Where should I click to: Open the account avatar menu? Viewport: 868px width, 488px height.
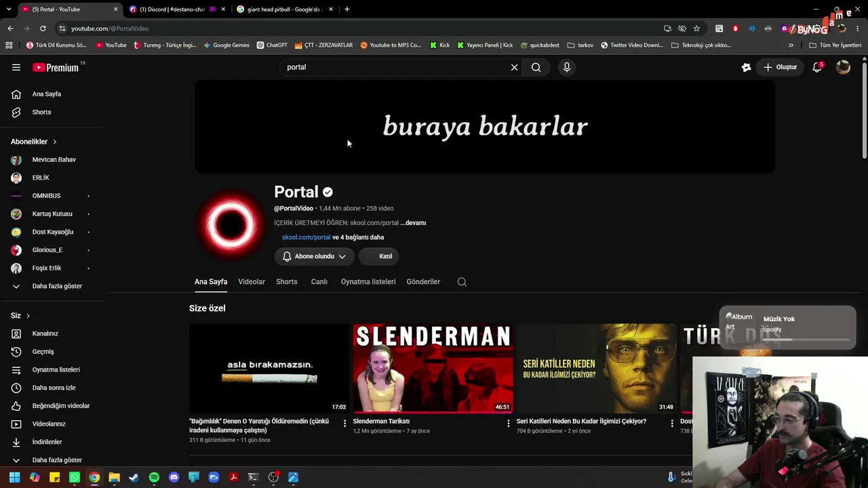click(x=843, y=67)
